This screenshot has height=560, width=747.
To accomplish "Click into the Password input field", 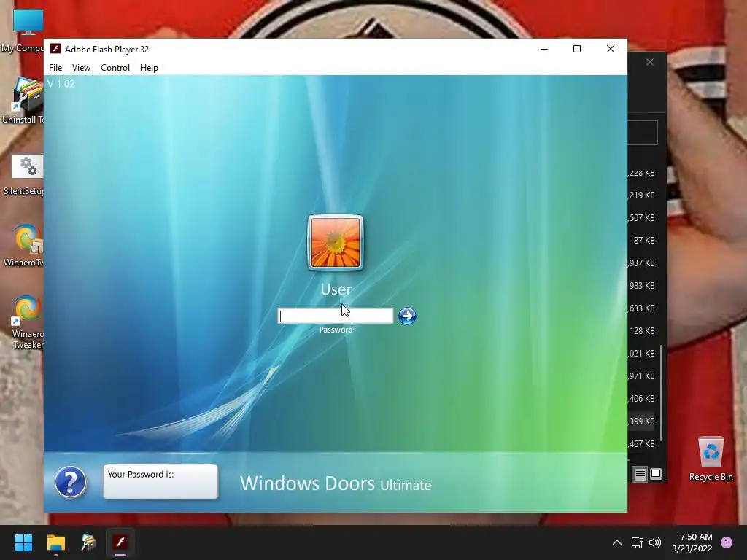I will pos(336,316).
